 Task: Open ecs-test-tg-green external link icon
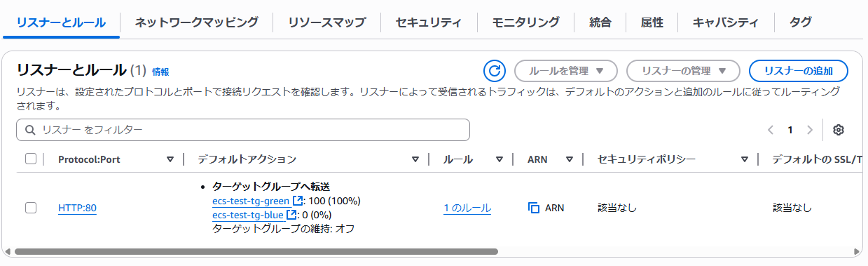297,201
